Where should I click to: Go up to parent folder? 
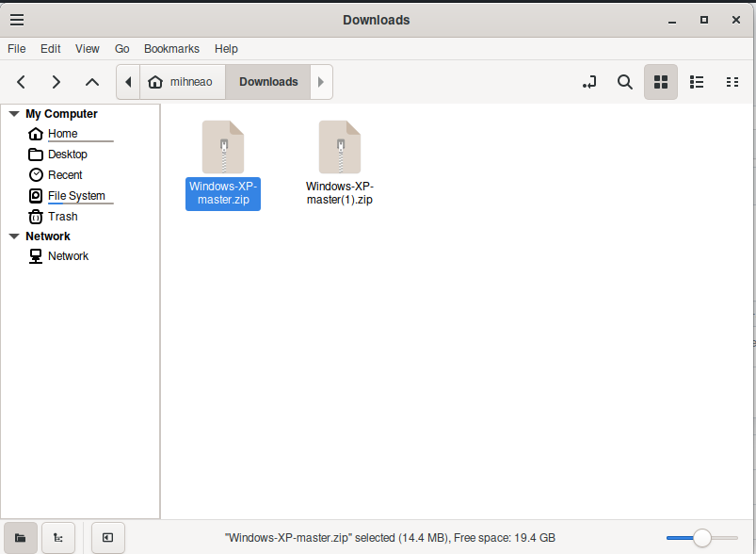point(92,82)
